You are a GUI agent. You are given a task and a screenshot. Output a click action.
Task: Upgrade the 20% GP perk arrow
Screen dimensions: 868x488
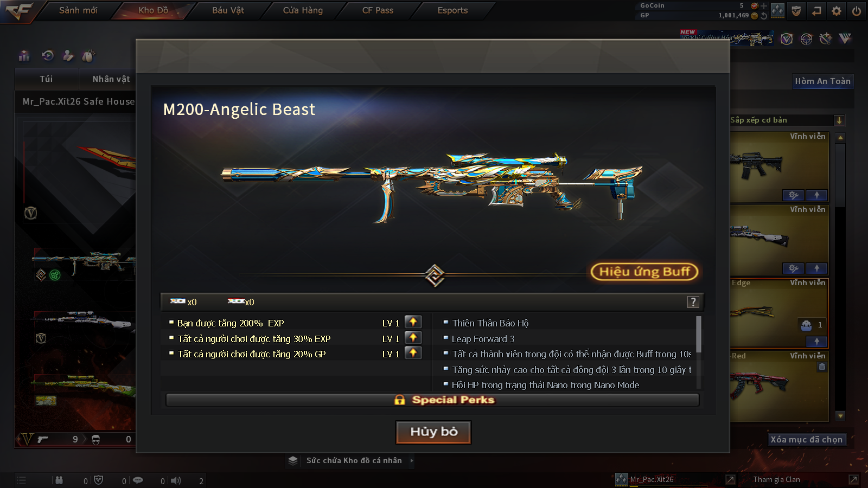click(413, 353)
